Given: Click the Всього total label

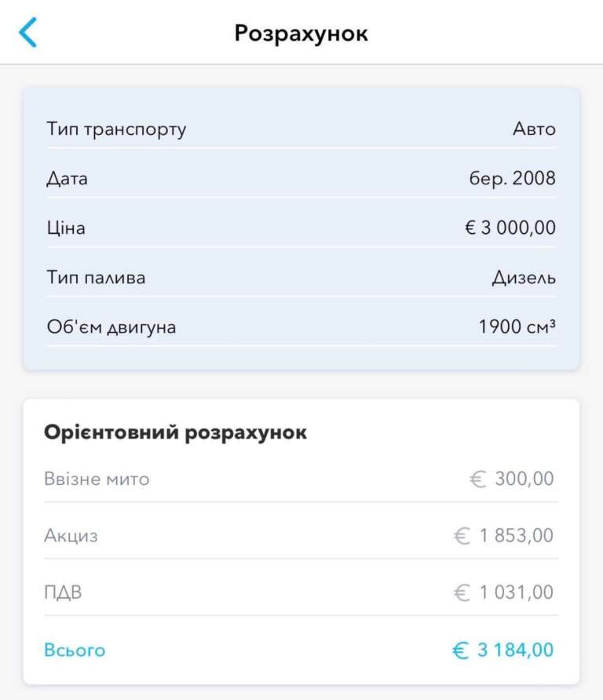Looking at the screenshot, I should click(75, 651).
